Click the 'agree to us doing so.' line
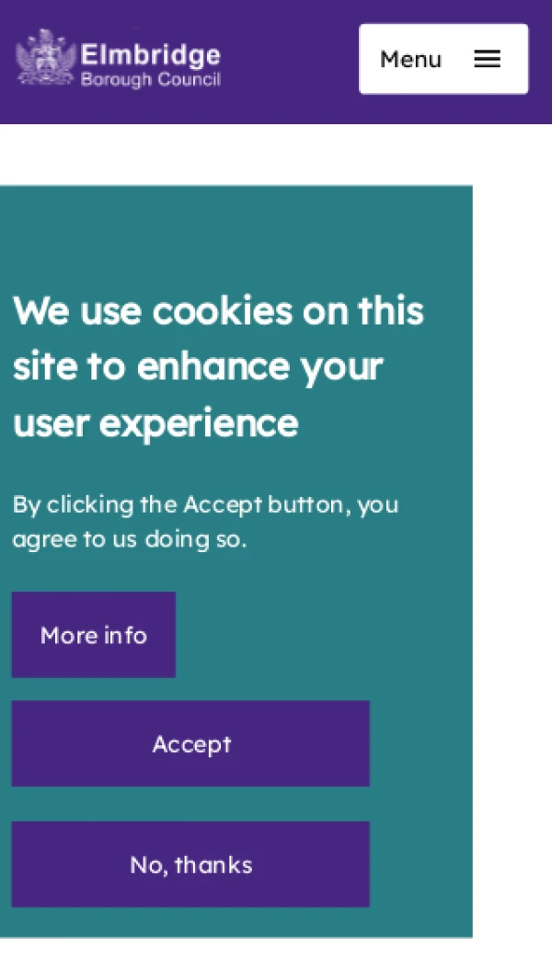 click(x=130, y=538)
